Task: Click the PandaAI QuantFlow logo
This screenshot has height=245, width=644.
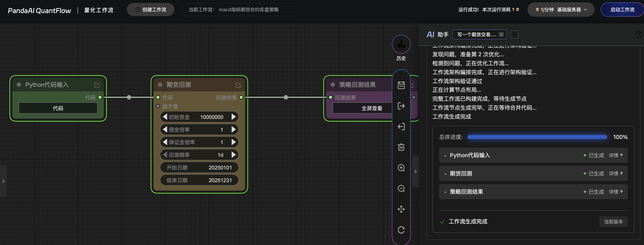Action: pyautogui.click(x=39, y=10)
